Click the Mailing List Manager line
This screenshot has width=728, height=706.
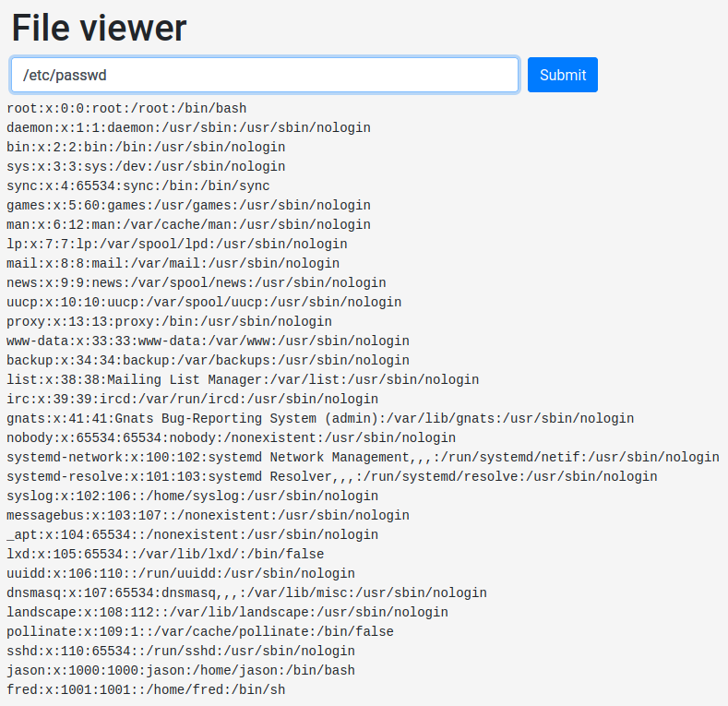click(243, 380)
